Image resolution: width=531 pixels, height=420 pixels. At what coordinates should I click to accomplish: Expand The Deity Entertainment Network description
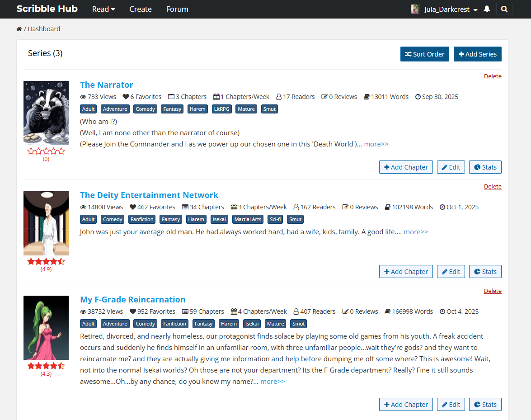point(416,232)
